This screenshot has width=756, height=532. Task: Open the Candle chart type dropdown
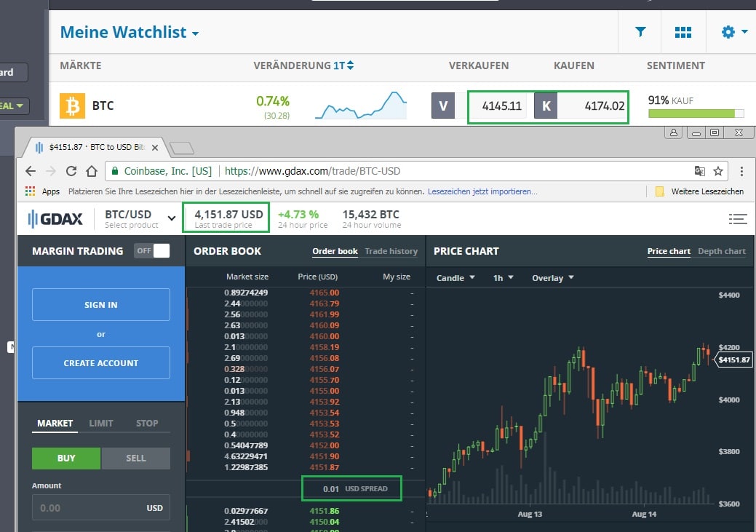pos(455,278)
